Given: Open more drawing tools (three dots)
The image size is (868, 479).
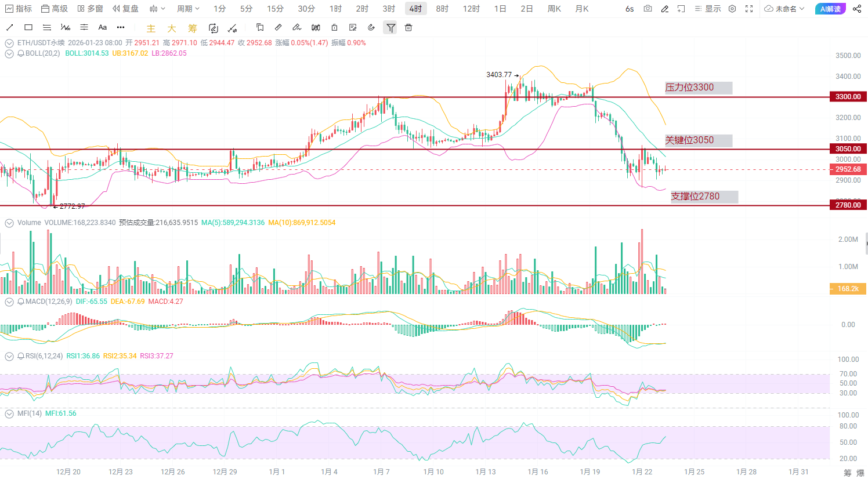Looking at the screenshot, I should click(x=121, y=27).
